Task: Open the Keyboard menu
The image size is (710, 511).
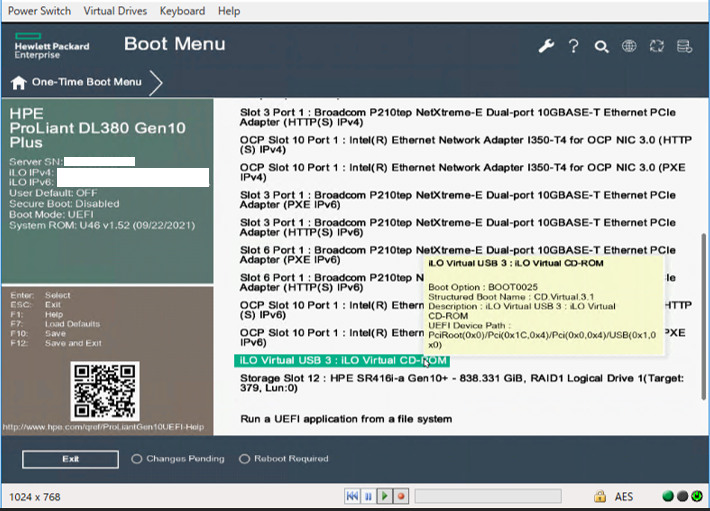Action: point(182,11)
